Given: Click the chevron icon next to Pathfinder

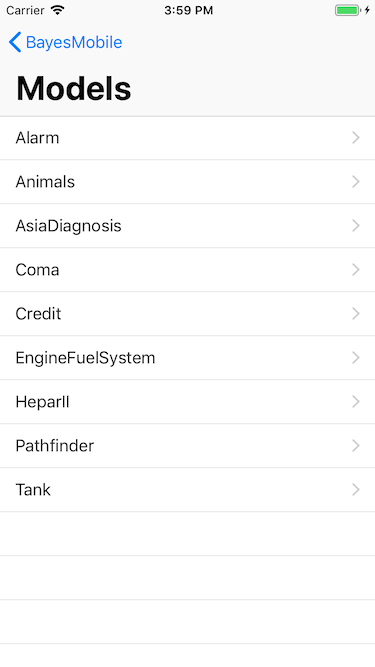Looking at the screenshot, I should pyautogui.click(x=356, y=446).
